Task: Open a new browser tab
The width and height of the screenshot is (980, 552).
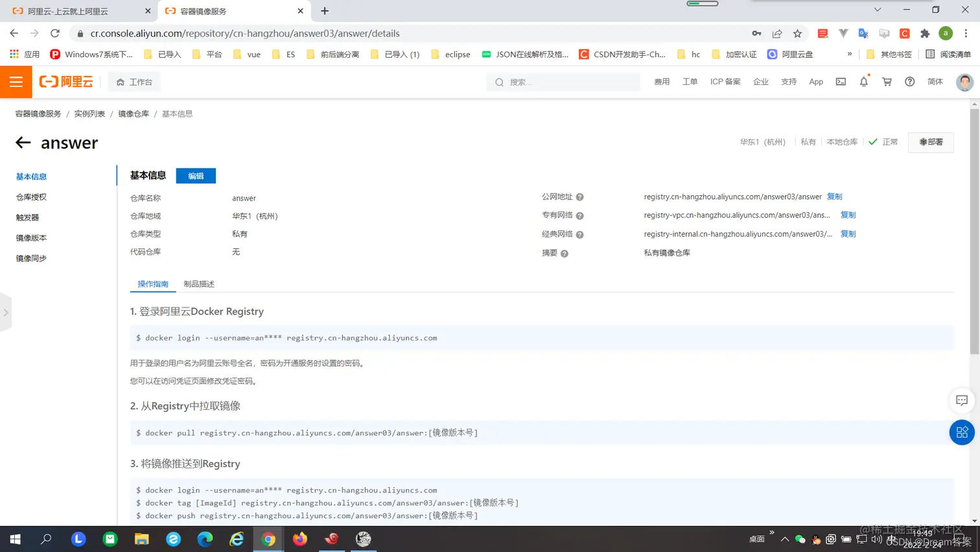Action: pyautogui.click(x=325, y=11)
